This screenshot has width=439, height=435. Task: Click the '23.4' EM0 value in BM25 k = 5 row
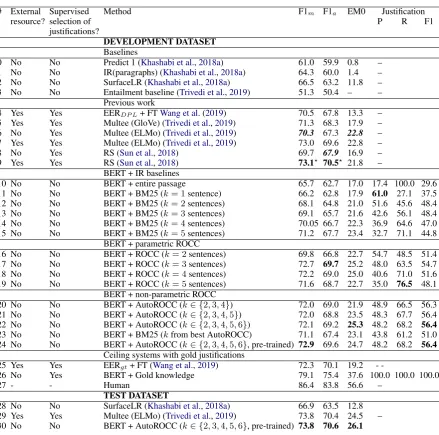(355, 234)
